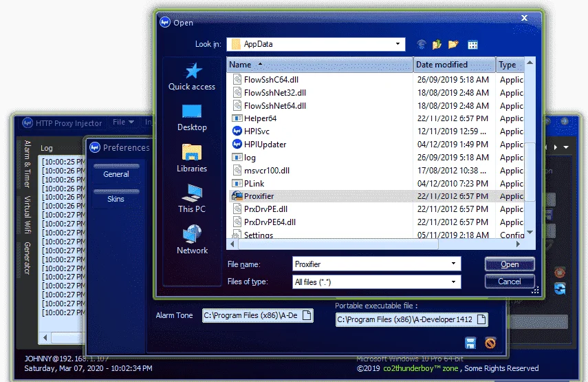Select the msvcr100.dll file
The width and height of the screenshot is (588, 382).
pos(267,171)
